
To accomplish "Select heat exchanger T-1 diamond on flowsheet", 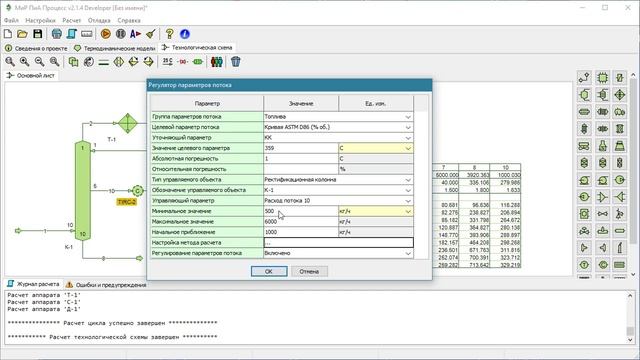I will tap(128, 123).
